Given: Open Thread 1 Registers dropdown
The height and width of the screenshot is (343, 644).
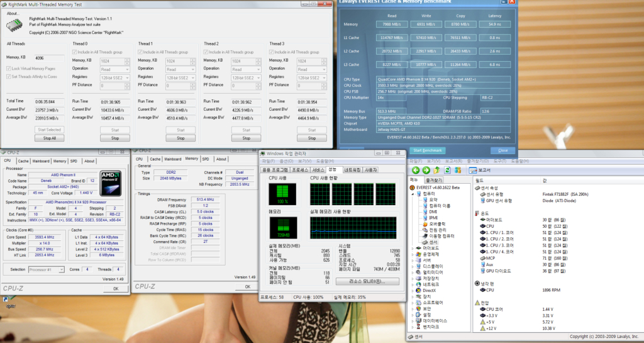Looking at the screenshot, I should (x=180, y=77).
